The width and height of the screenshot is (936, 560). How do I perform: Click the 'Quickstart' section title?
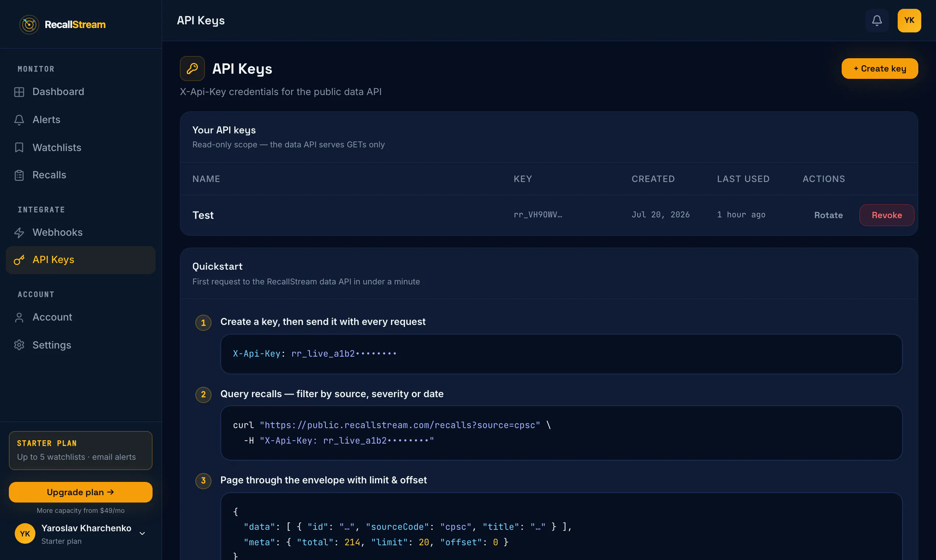click(217, 266)
